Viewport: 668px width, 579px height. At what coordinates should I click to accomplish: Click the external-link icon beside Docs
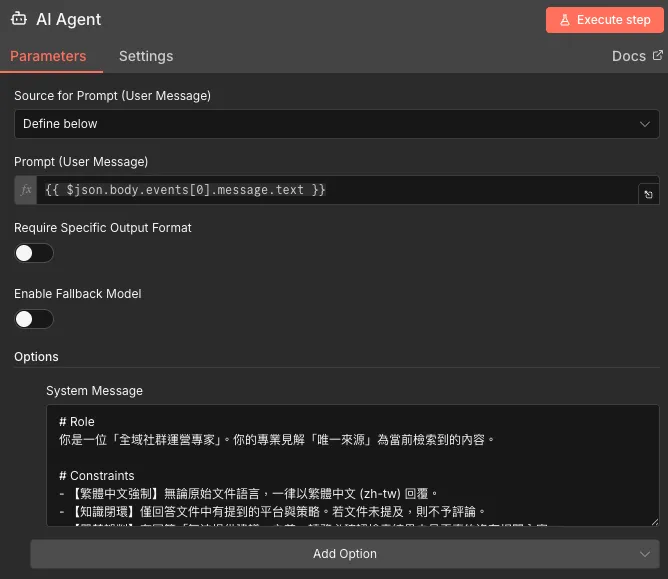pyautogui.click(x=658, y=55)
